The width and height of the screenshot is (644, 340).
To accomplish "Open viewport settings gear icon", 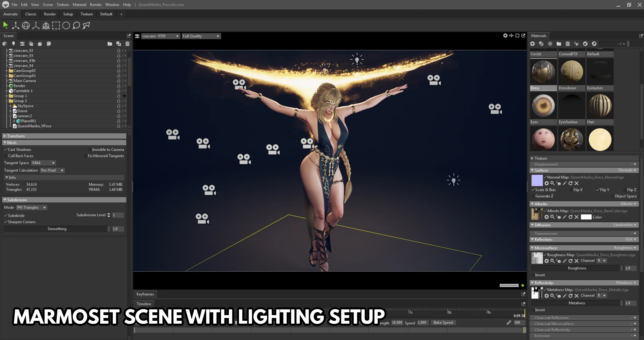I will 505,36.
